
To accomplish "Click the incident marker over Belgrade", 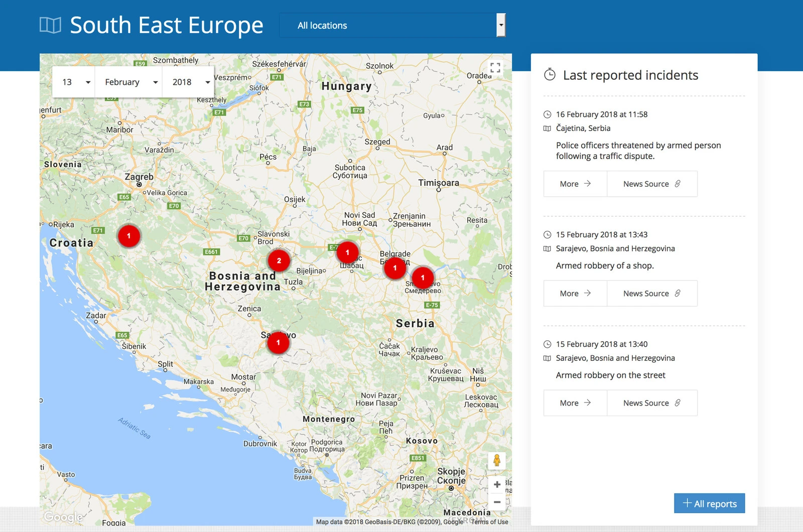I will pyautogui.click(x=395, y=268).
